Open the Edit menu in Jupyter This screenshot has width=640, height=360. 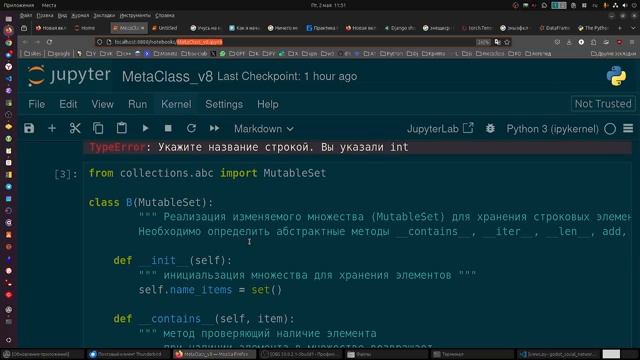(68, 104)
